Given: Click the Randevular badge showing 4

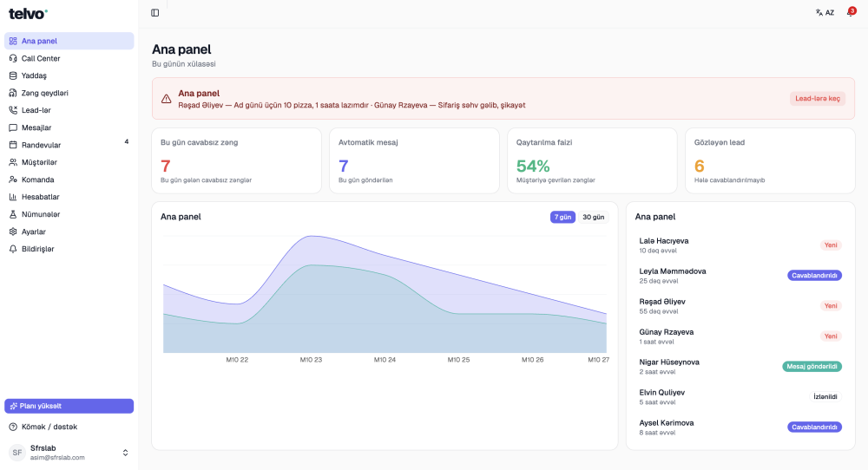Looking at the screenshot, I should click(x=126, y=142).
